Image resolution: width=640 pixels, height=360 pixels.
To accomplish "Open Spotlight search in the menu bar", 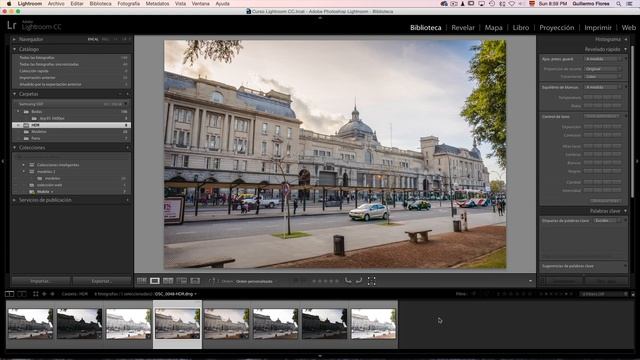I will pos(619,4).
